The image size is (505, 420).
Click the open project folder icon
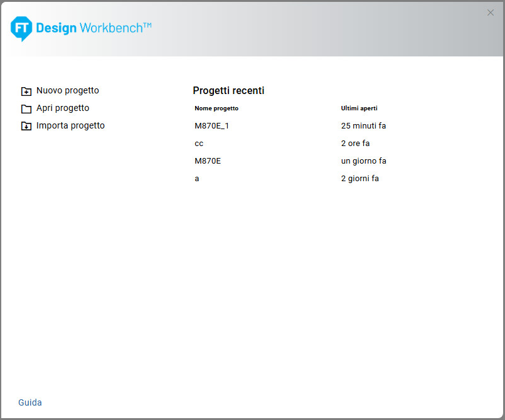[26, 108]
